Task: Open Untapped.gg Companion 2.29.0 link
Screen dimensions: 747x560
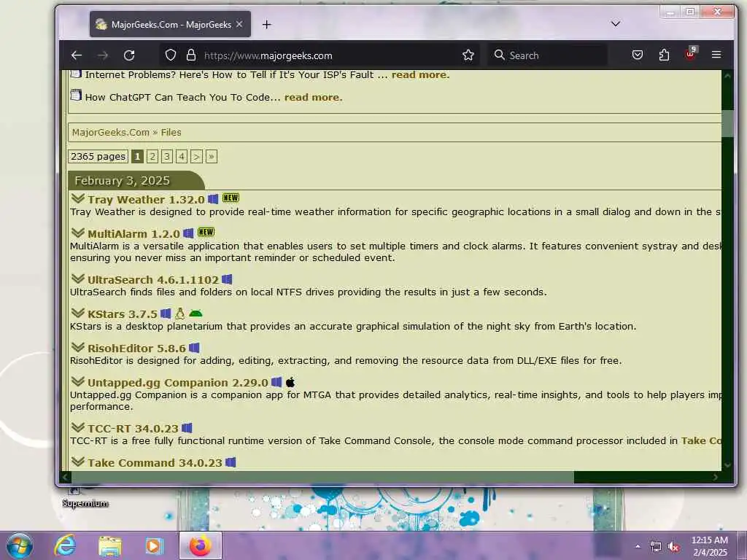Action: tap(178, 382)
